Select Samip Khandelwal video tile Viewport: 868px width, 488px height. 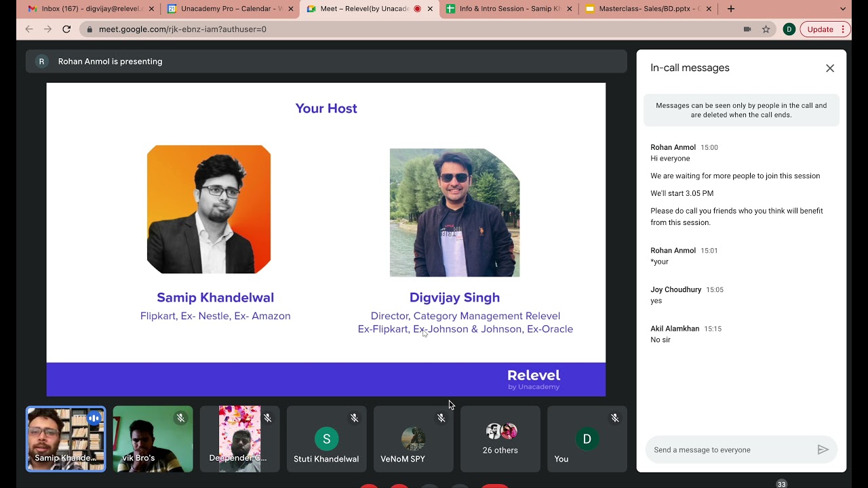click(66, 439)
